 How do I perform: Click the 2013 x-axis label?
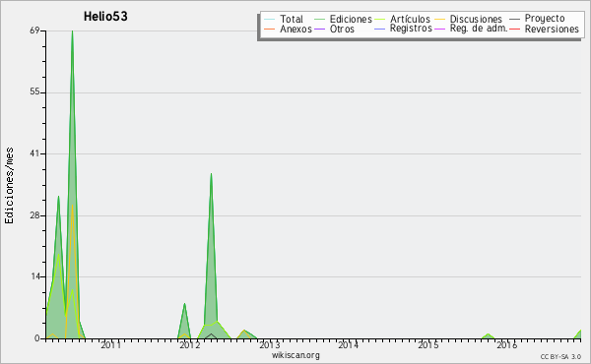[x=269, y=345]
